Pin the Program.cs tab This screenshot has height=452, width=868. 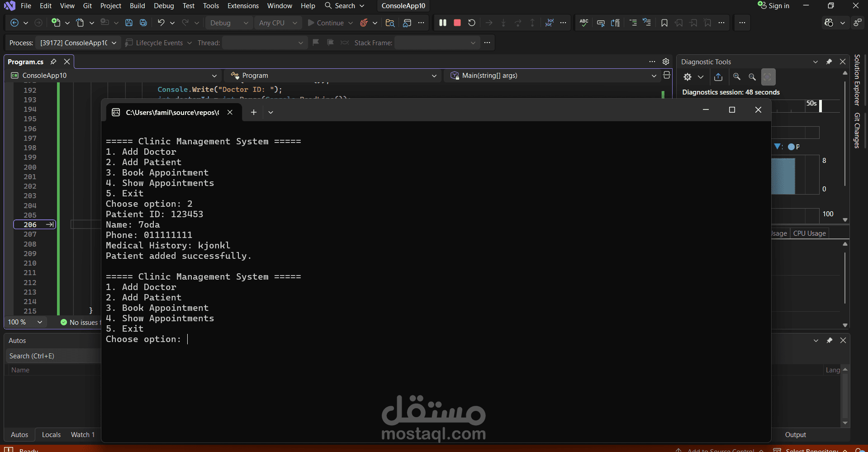point(53,62)
